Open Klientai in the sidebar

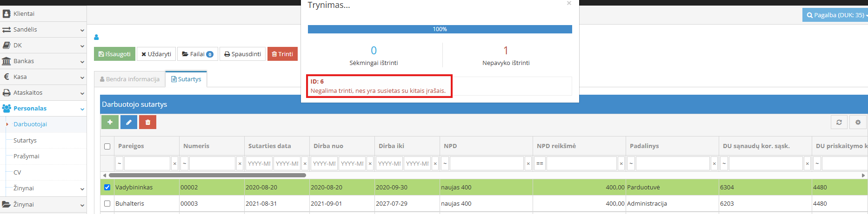click(x=43, y=14)
